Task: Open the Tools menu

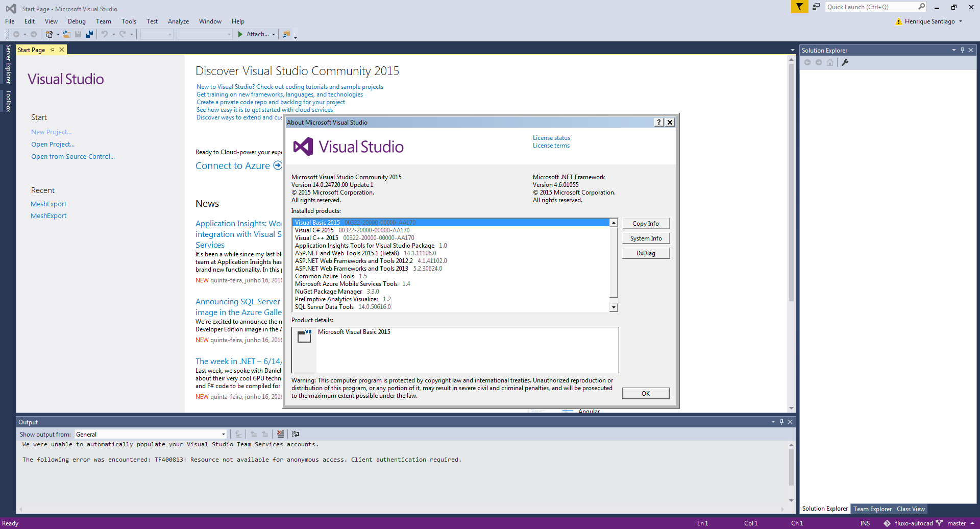Action: click(x=129, y=21)
